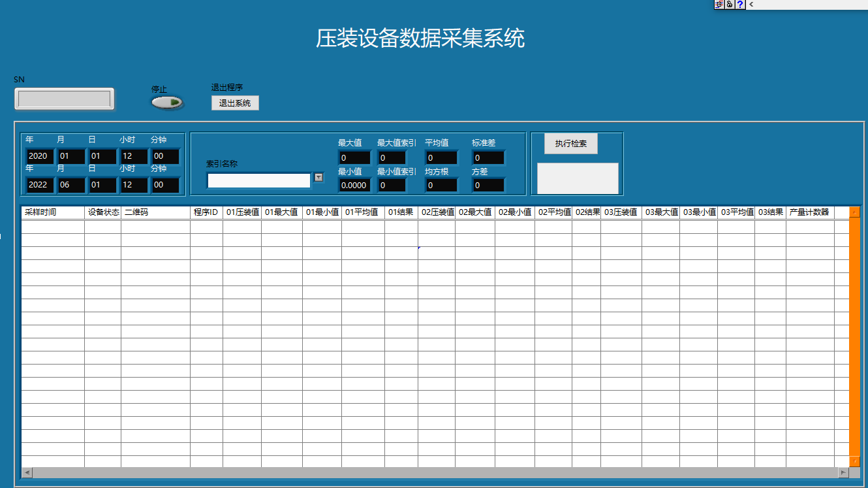Click the padlock icon in top toolbar
This screenshot has height=488, width=868.
coord(730,4)
